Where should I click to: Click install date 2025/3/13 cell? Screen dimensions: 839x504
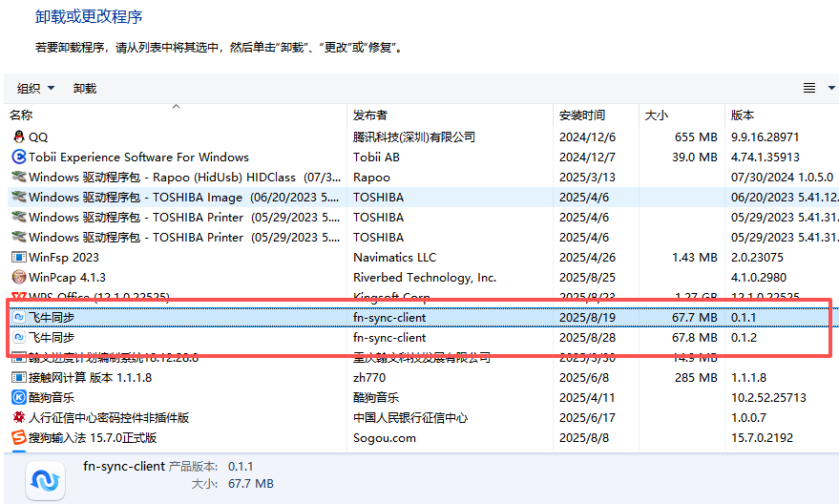pyautogui.click(x=588, y=178)
